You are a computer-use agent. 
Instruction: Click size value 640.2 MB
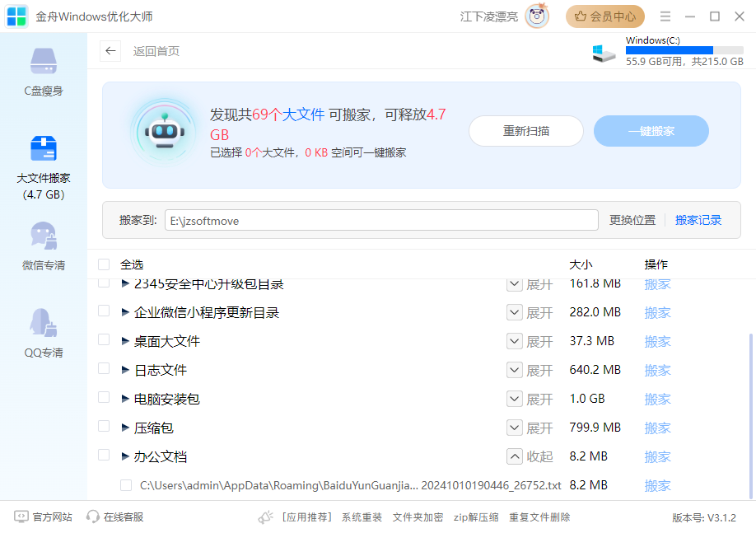click(595, 370)
